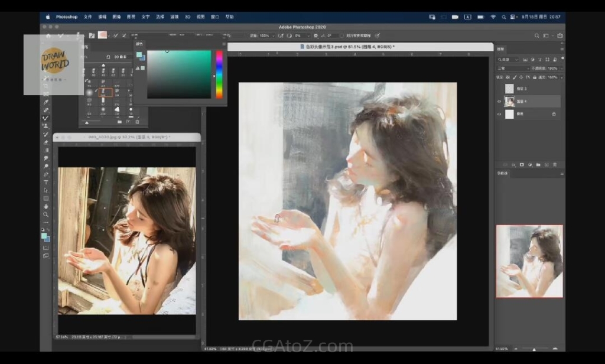The width and height of the screenshot is (605, 364).
Task: Select the Brush tool in the toolbar
Action: 45,118
